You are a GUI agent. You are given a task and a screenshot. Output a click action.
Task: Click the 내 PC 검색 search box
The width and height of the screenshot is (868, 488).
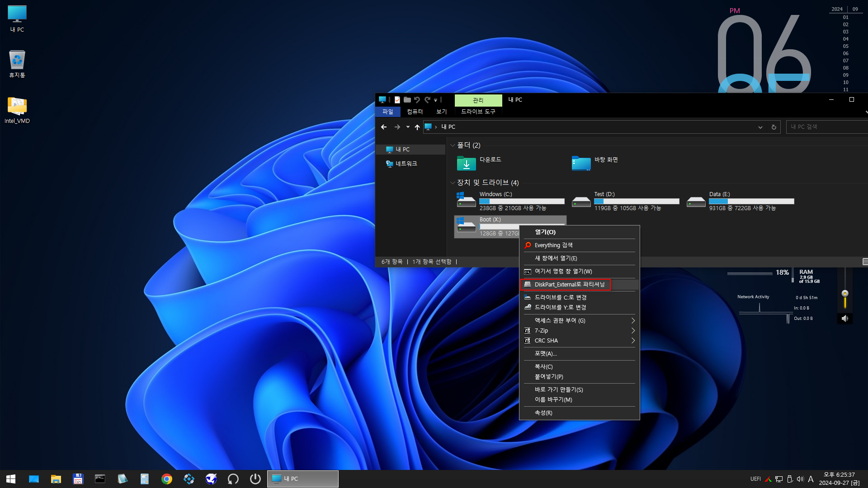pos(826,127)
